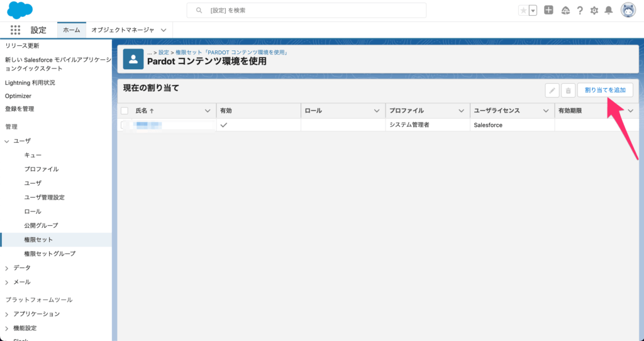The image size is (644, 341).
Task: Open the 有効期限 column menu chevron
Action: point(630,111)
